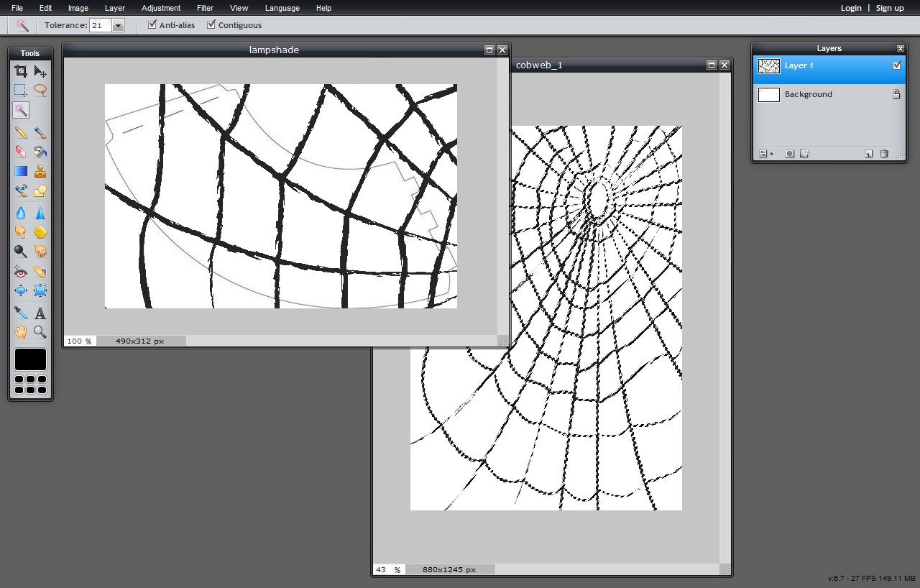This screenshot has width=920, height=588.
Task: Open the File menu
Action: click(x=17, y=8)
